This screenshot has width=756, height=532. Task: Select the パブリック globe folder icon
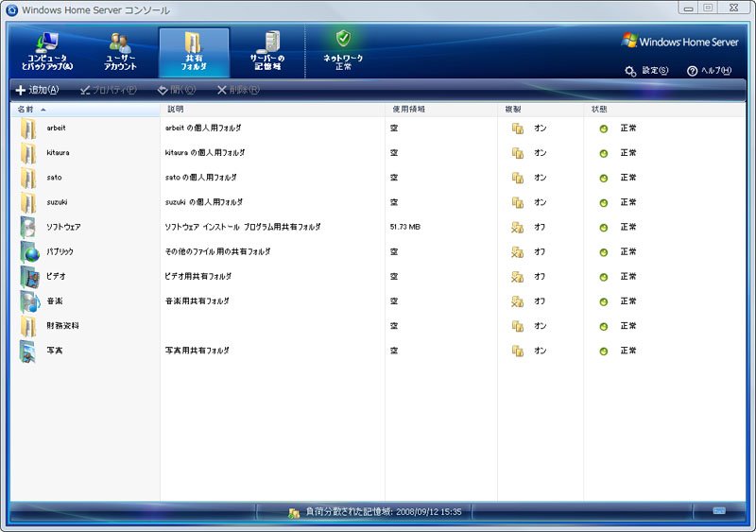29,251
